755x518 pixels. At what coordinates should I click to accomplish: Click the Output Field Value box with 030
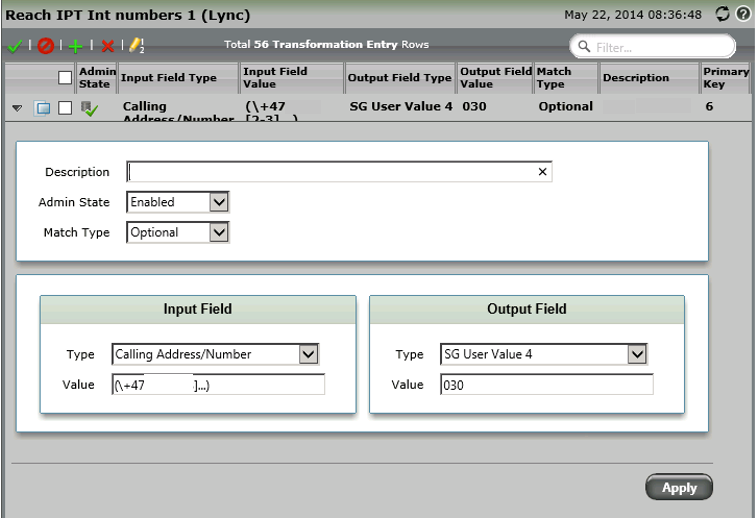[547, 385]
